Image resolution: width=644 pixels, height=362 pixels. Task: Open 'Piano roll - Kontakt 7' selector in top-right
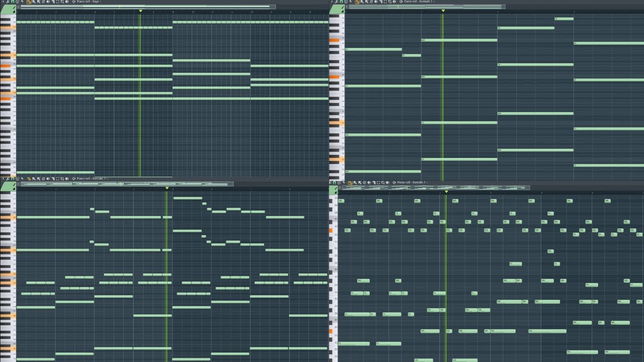(418, 2)
